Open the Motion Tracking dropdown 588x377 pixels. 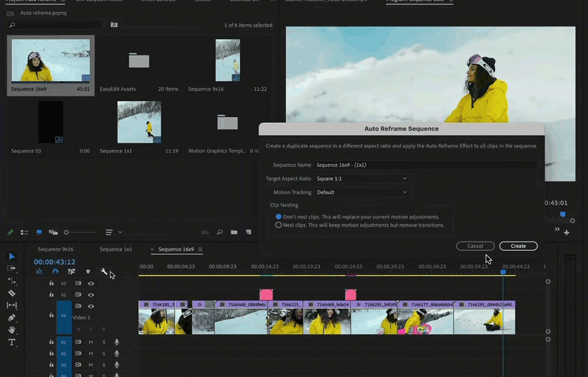[362, 192]
